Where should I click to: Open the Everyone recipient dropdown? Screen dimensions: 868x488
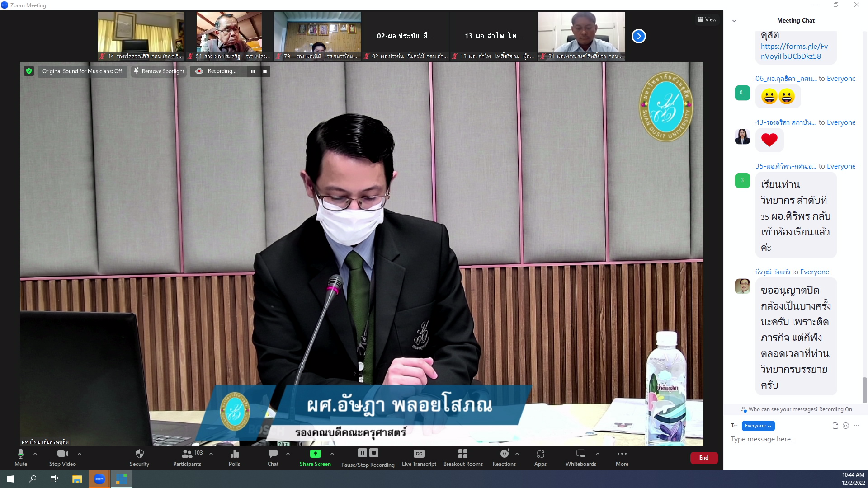point(758,426)
